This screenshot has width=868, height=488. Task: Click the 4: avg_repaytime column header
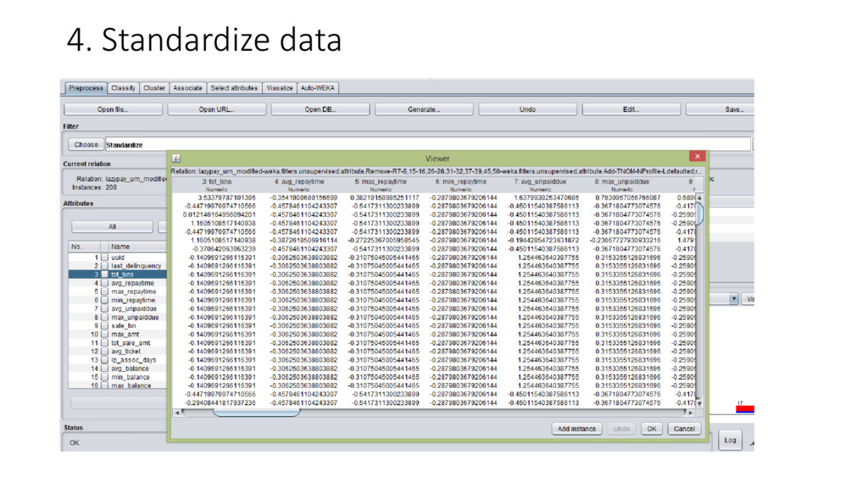tap(299, 185)
